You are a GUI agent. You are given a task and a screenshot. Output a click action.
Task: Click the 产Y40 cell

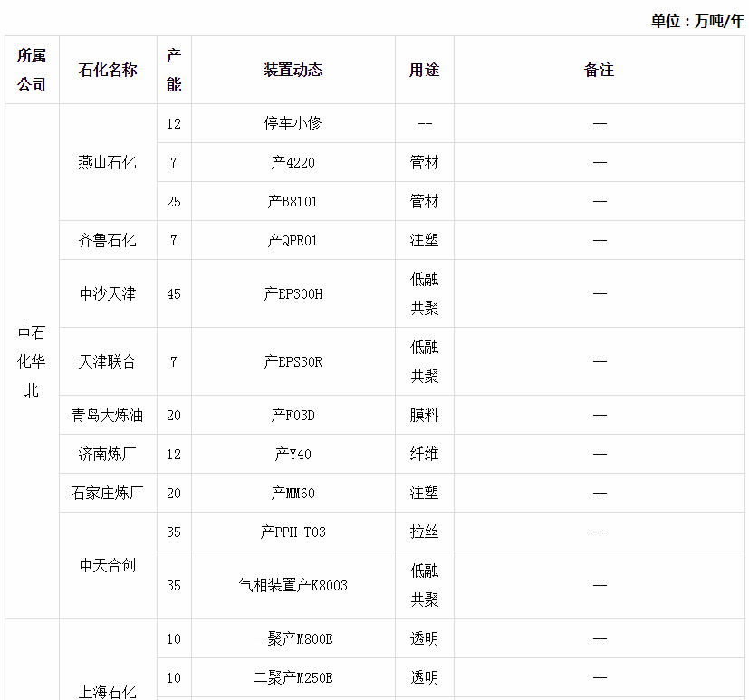coord(293,454)
